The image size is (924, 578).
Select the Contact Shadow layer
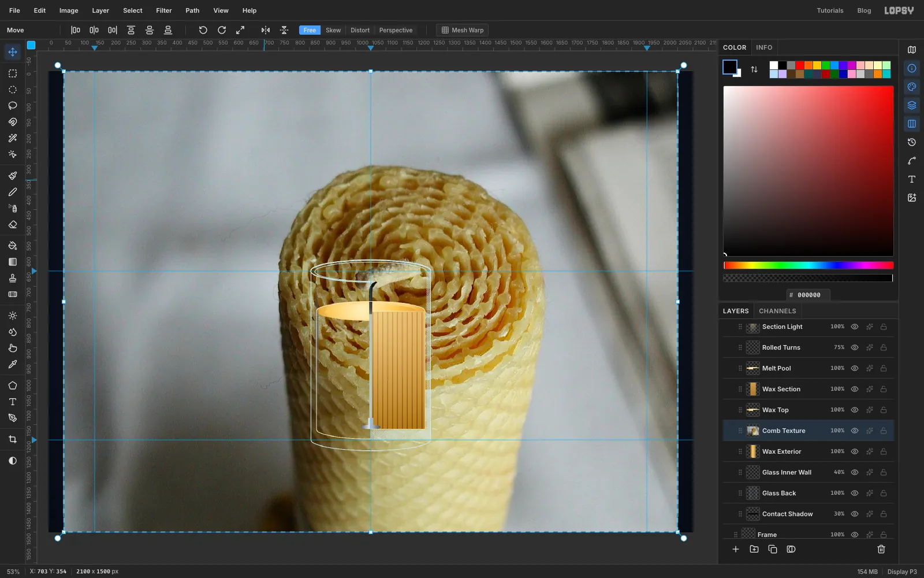click(x=808, y=514)
